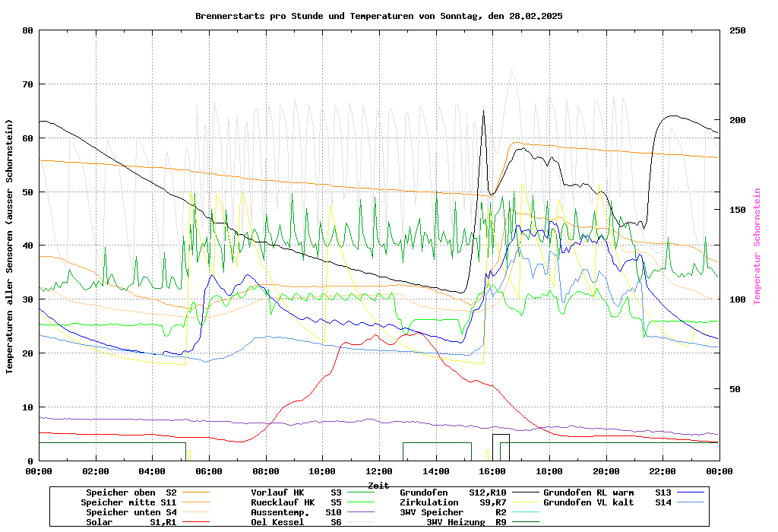Click the Grundofen RL warm S13 legend entry
The width and height of the screenshot is (778, 532).
(607, 492)
